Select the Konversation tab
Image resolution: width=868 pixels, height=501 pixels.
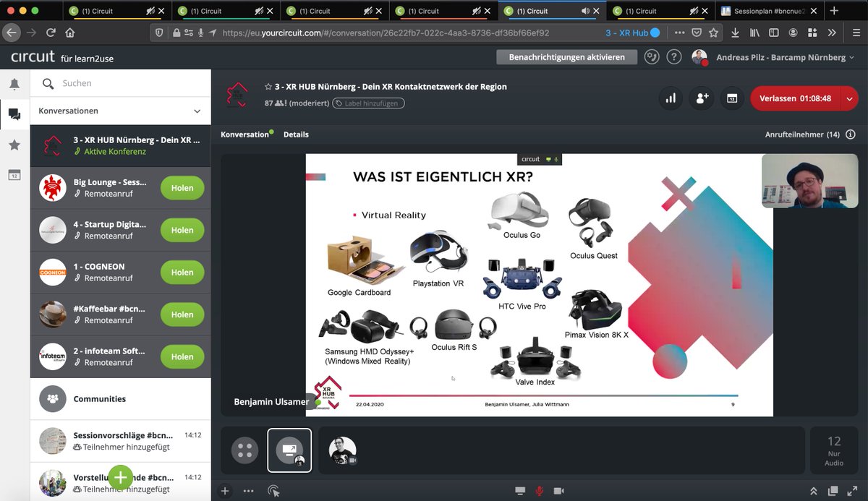(244, 134)
